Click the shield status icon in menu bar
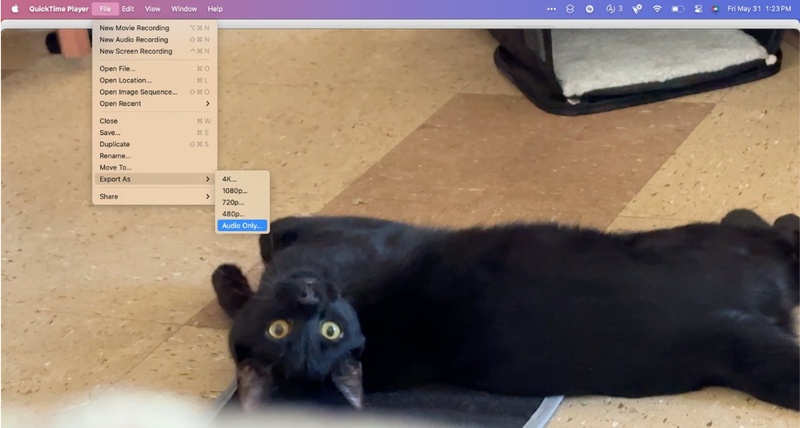 637,9
